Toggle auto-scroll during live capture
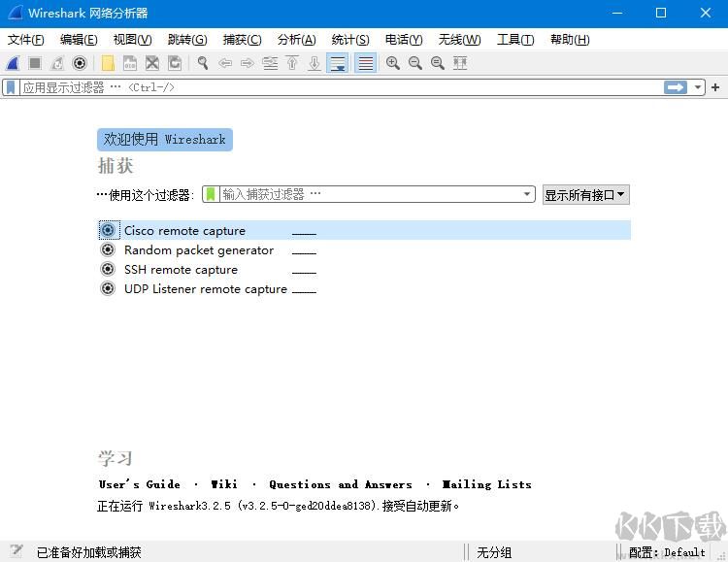The width and height of the screenshot is (728, 562). 338,63
